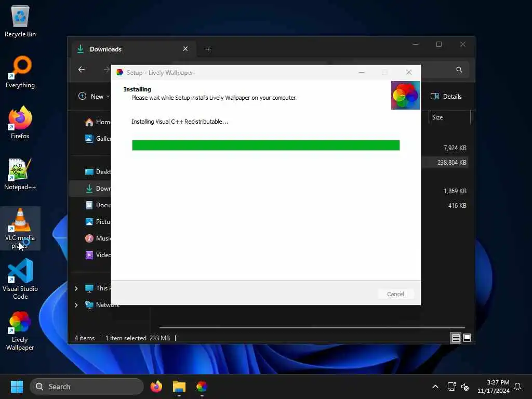The image size is (532, 399).
Task: Close the Lively Wallpaper Setup window
Action: [409, 72]
